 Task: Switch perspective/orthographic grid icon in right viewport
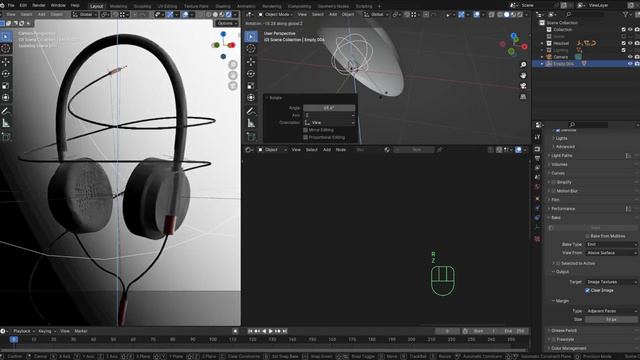pos(523,97)
